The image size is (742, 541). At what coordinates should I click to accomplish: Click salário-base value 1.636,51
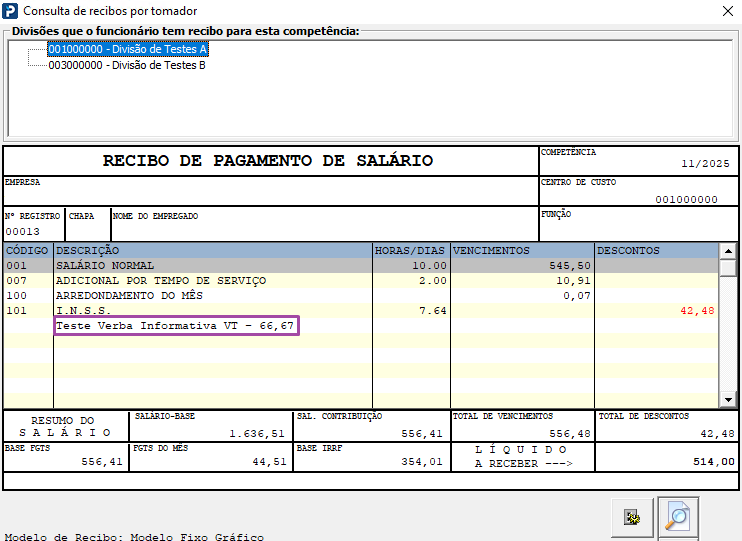(257, 434)
